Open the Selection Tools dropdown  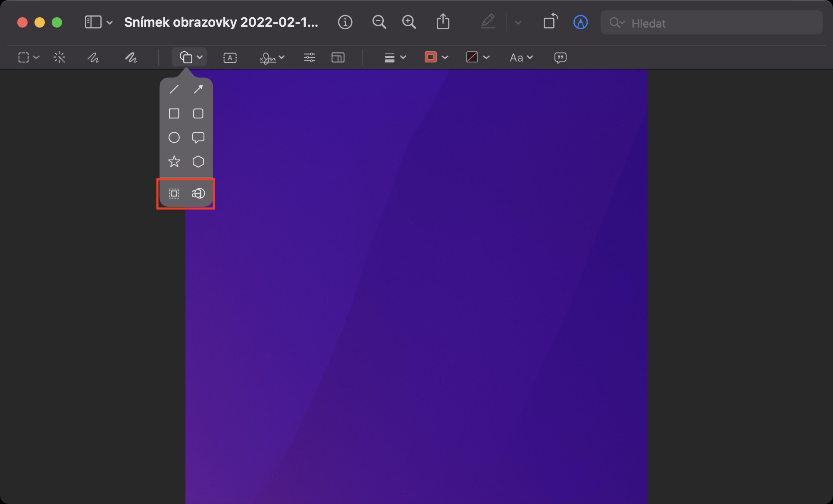click(x=28, y=57)
